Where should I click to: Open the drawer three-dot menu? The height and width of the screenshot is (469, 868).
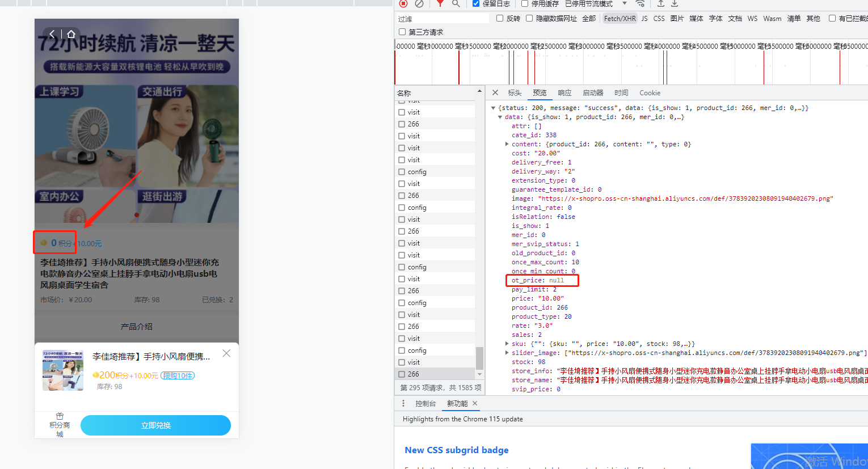(x=403, y=403)
